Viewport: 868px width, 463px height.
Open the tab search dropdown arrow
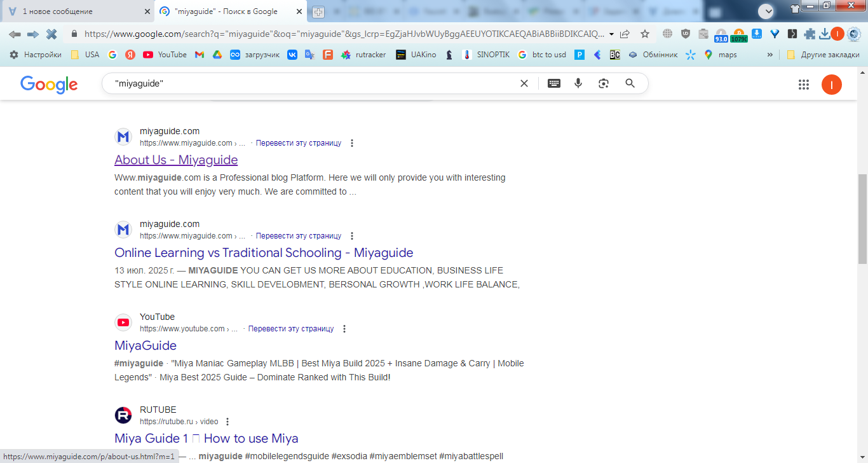click(766, 11)
